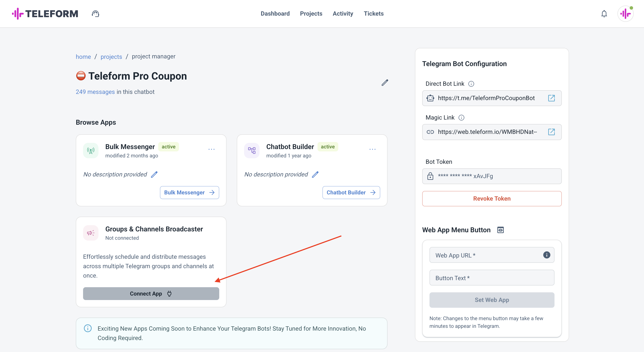Viewport: 644px width, 352px height.
Task: Open Direct Bot Link in new tab
Action: pyautogui.click(x=552, y=98)
